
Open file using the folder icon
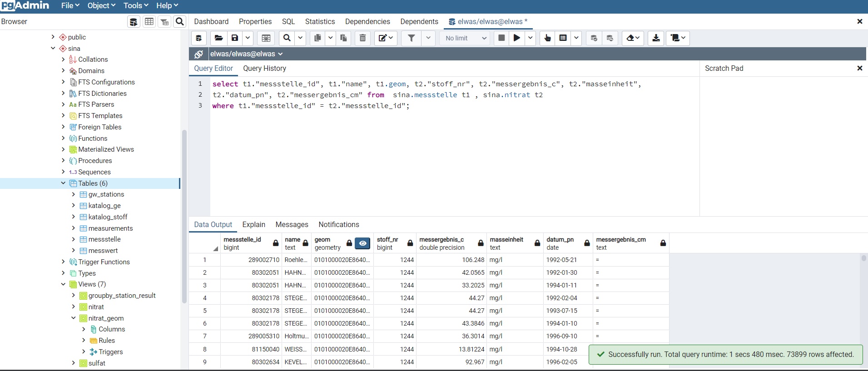[218, 38]
